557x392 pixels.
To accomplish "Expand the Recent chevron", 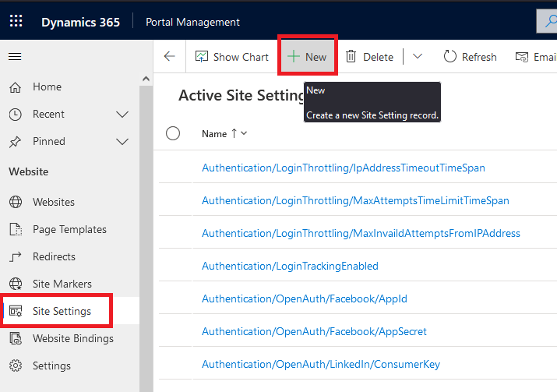I will tap(122, 115).
